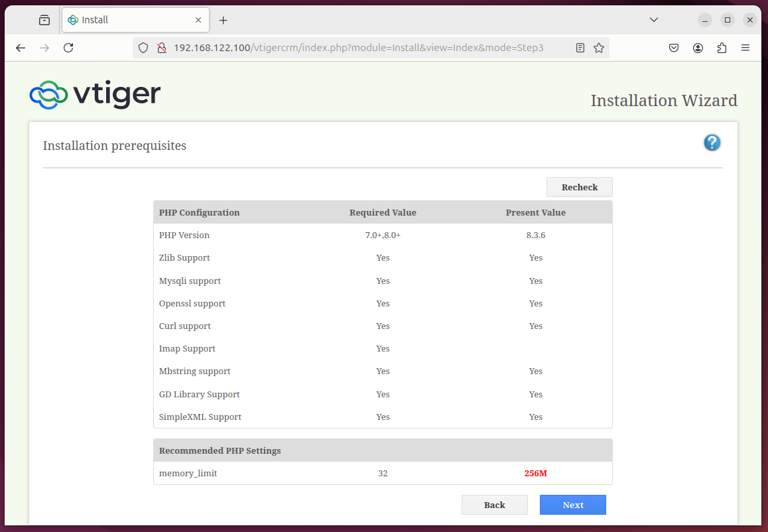Go back using the back arrow
The image size is (768, 532).
[x=20, y=47]
